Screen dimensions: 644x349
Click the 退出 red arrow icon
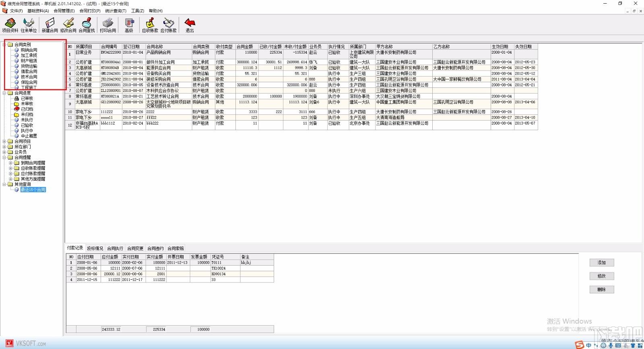tap(190, 25)
